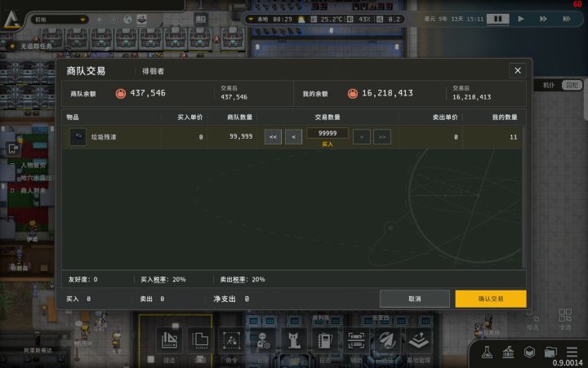The width and height of the screenshot is (588, 368).
Task: Open the research flask icon
Action: [487, 352]
